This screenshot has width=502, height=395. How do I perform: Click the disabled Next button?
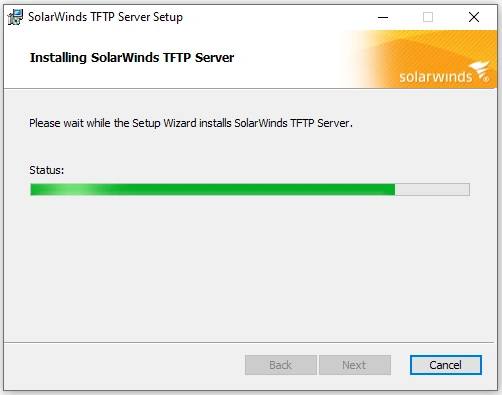point(355,365)
